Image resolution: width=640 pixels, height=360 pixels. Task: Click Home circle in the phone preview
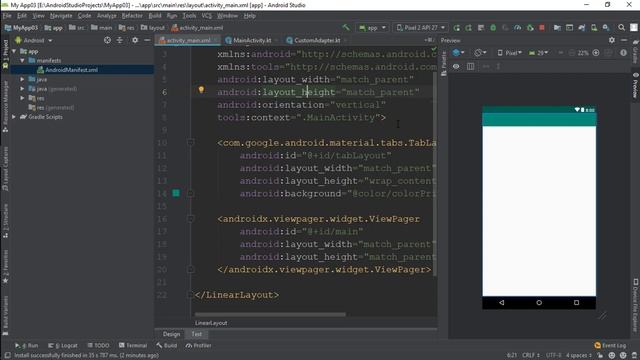[539, 302]
